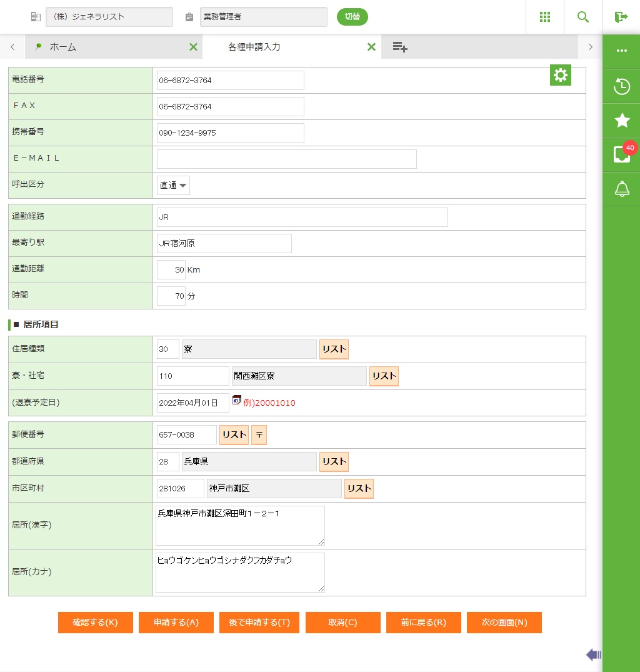Click the add new tab icon
This screenshot has height=672, width=640.
pos(400,47)
